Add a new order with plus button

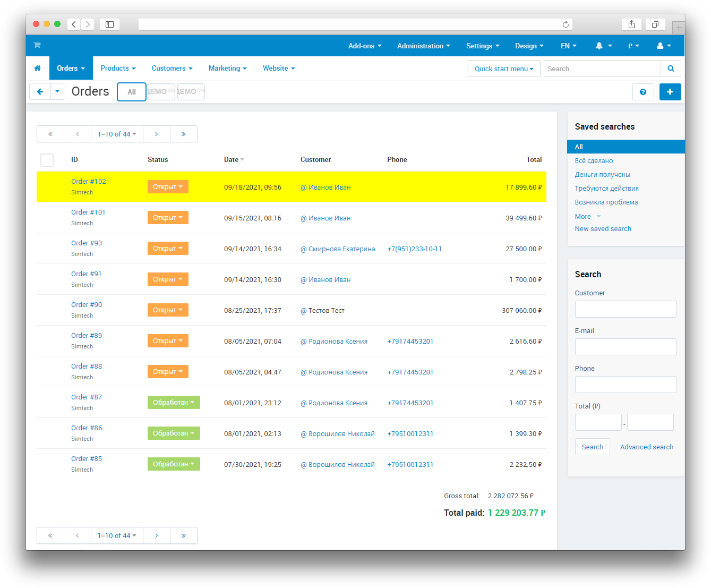tap(670, 92)
